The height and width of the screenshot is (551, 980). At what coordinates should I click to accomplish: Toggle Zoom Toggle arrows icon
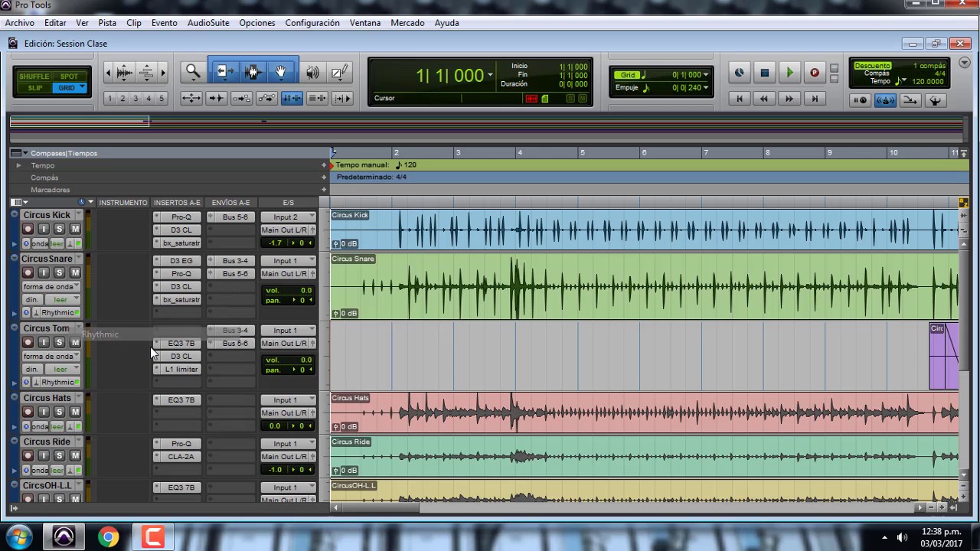coord(191,98)
